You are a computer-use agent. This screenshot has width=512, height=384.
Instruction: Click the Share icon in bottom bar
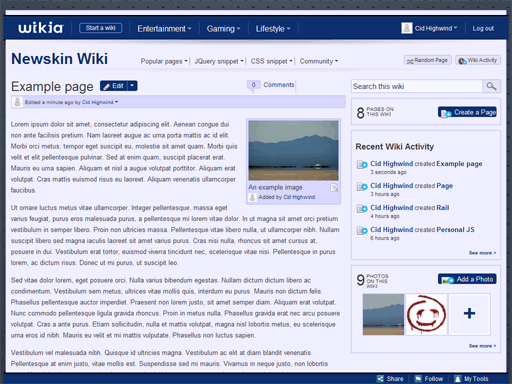point(380,379)
